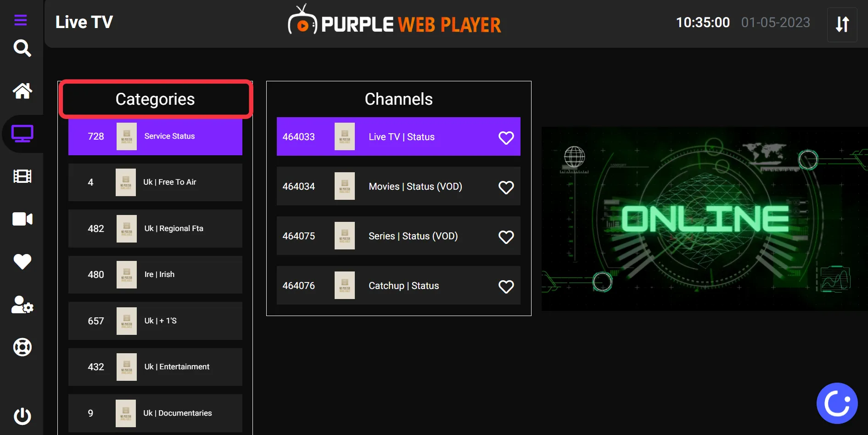Click the 10:35:00 clock text
The width and height of the screenshot is (868, 435).
[703, 23]
